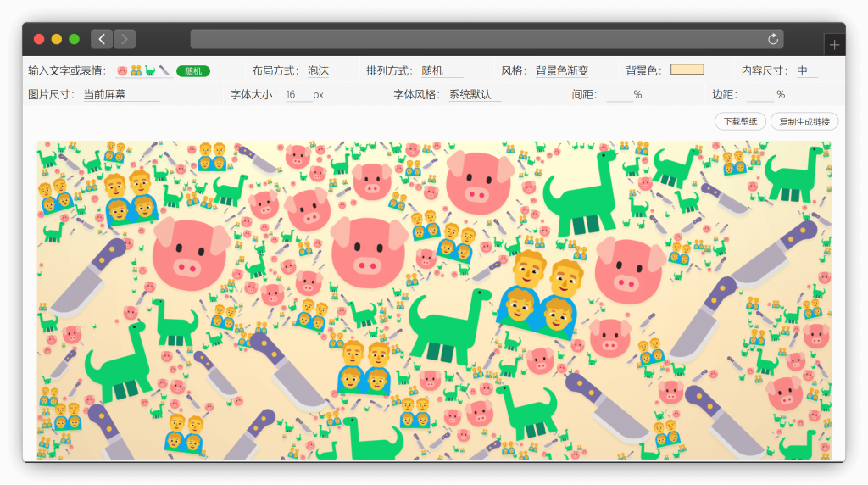Open the 内容尺寸 dropdown showing 中

point(807,71)
